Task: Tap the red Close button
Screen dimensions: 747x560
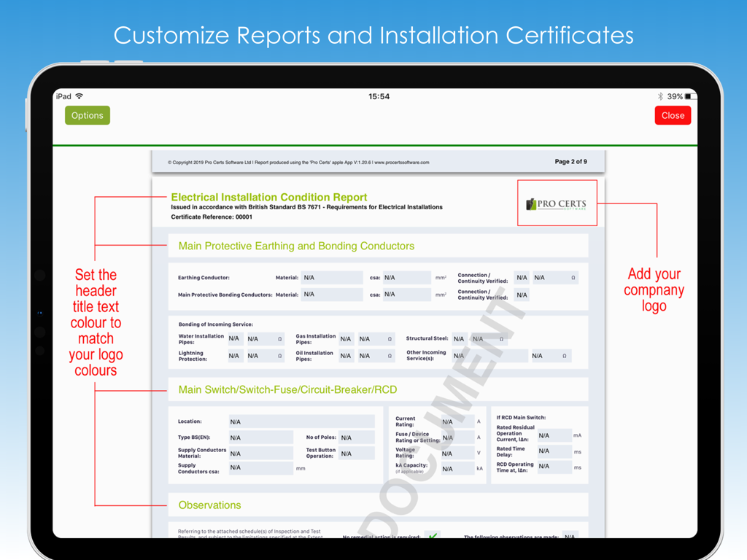Action: (672, 115)
